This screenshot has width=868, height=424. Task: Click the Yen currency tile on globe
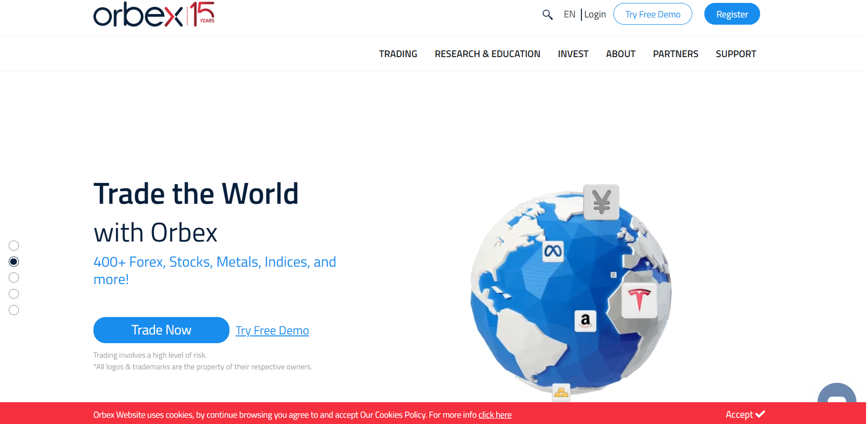pos(601,202)
